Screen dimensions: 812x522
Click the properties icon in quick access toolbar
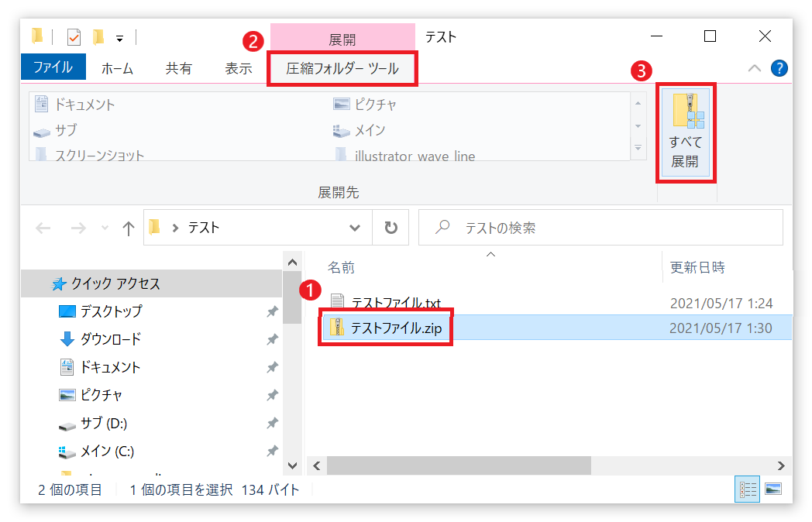pos(74,37)
